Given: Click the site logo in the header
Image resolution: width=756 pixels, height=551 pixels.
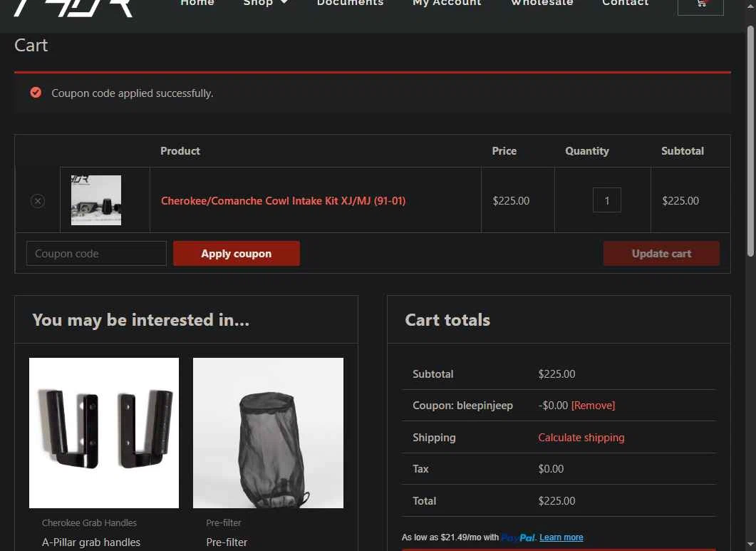Looking at the screenshot, I should 73,7.
